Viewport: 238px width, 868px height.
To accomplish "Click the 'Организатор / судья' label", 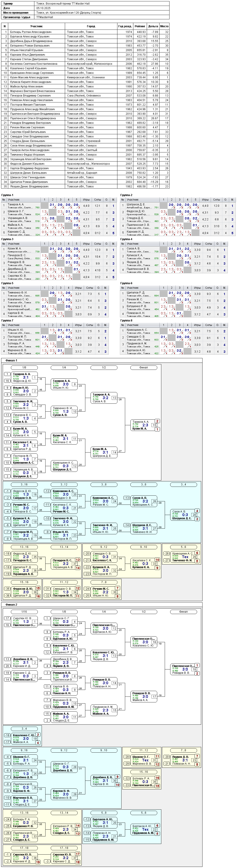I will pyautogui.click(x=17, y=17).
